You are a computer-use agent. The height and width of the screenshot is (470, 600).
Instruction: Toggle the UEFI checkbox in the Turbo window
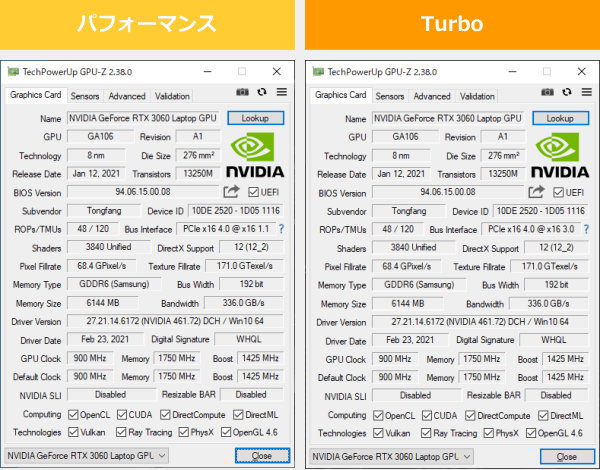(x=558, y=192)
